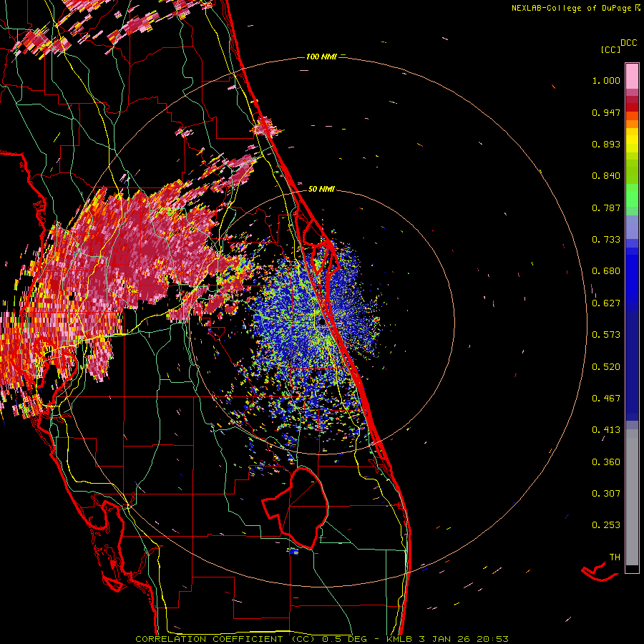Click the 0.413 scale value
Image resolution: width=644 pixels, height=644 pixels.
(606, 430)
